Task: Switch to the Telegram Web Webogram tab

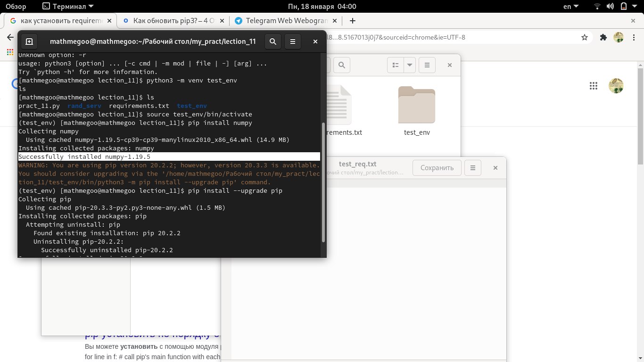Action: (286, 21)
